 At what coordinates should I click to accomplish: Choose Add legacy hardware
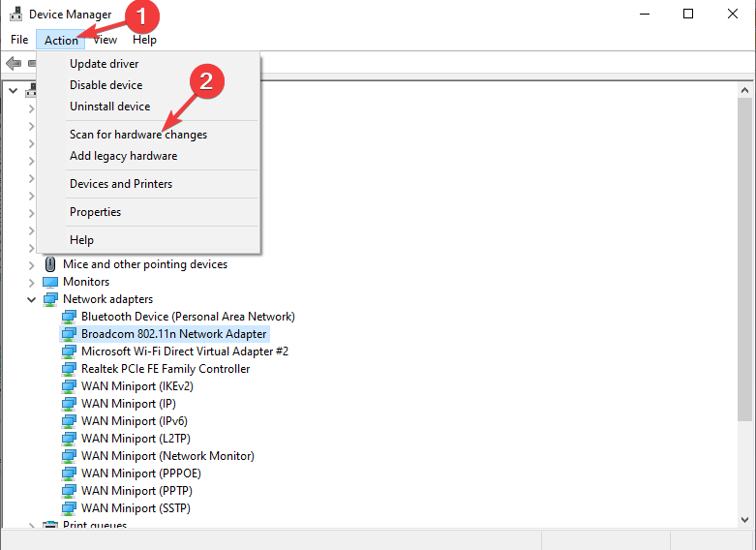pos(124,156)
